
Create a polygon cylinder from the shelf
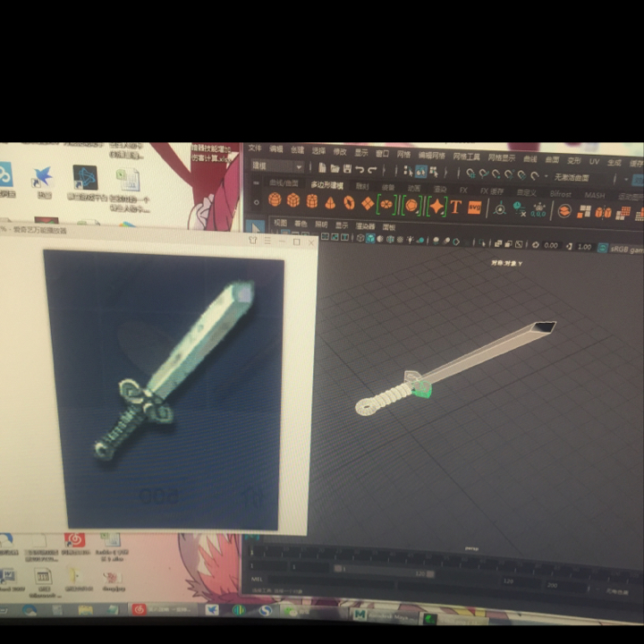[312, 201]
